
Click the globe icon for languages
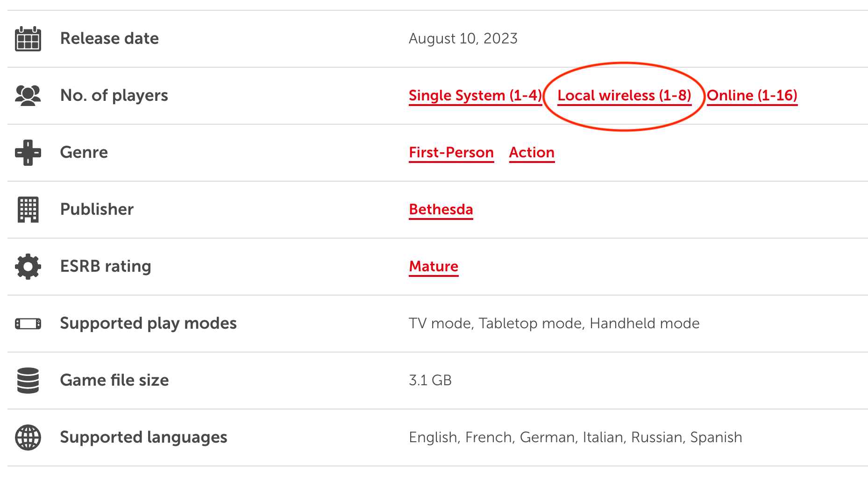click(x=28, y=438)
